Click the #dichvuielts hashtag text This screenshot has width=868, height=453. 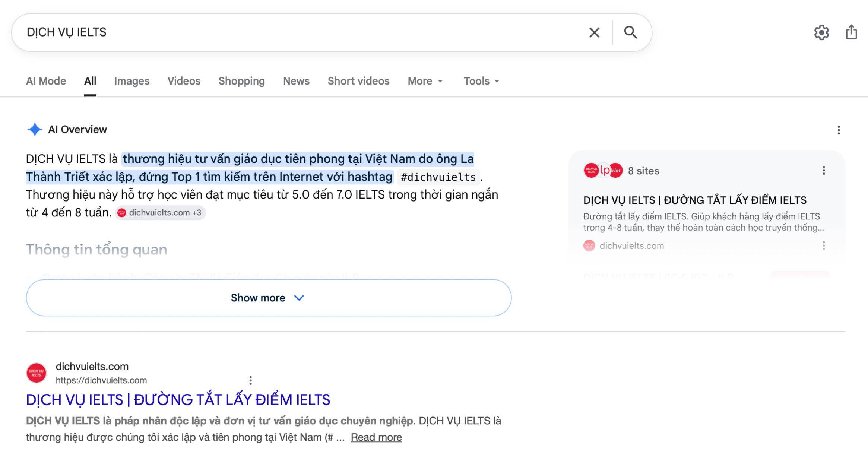click(x=438, y=177)
